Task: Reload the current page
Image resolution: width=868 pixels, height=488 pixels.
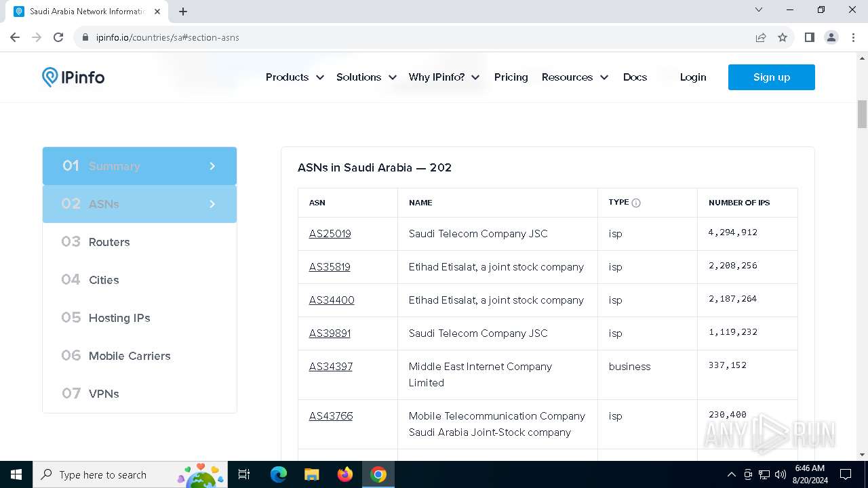Action: [x=58, y=37]
